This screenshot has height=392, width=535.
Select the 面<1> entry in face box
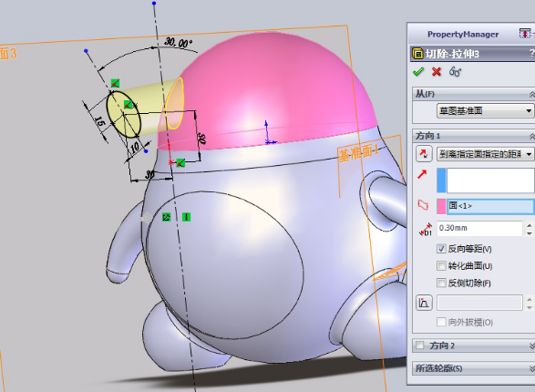point(490,206)
